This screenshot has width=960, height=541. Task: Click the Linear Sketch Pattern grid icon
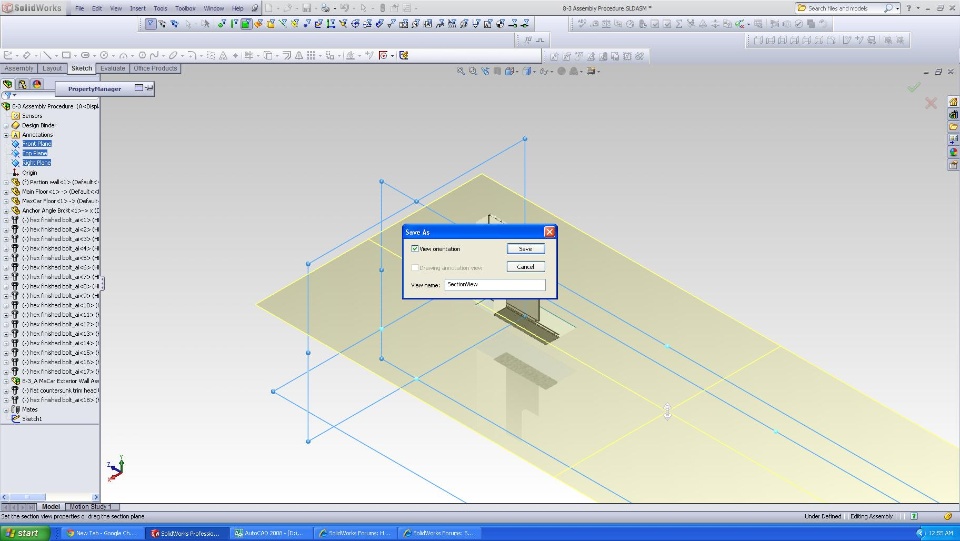311,55
